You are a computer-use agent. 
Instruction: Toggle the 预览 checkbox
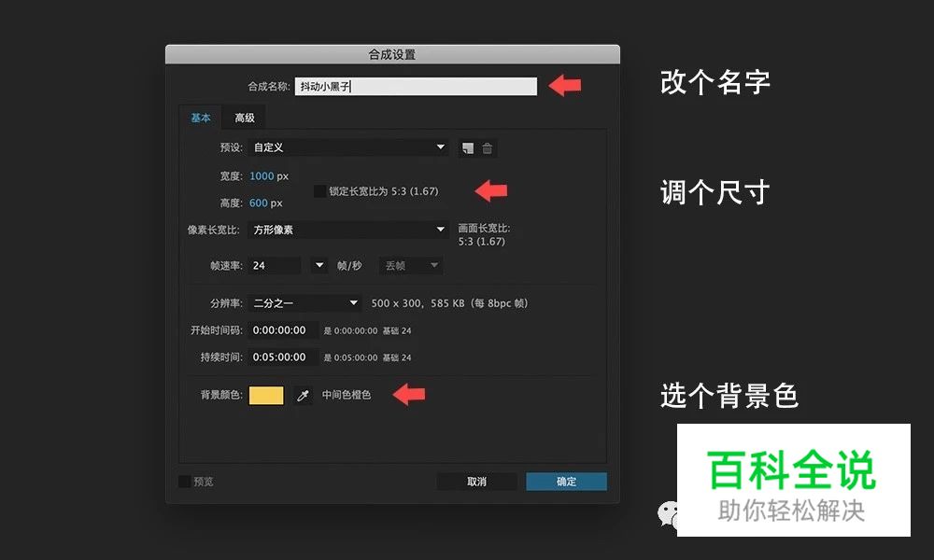tap(185, 482)
